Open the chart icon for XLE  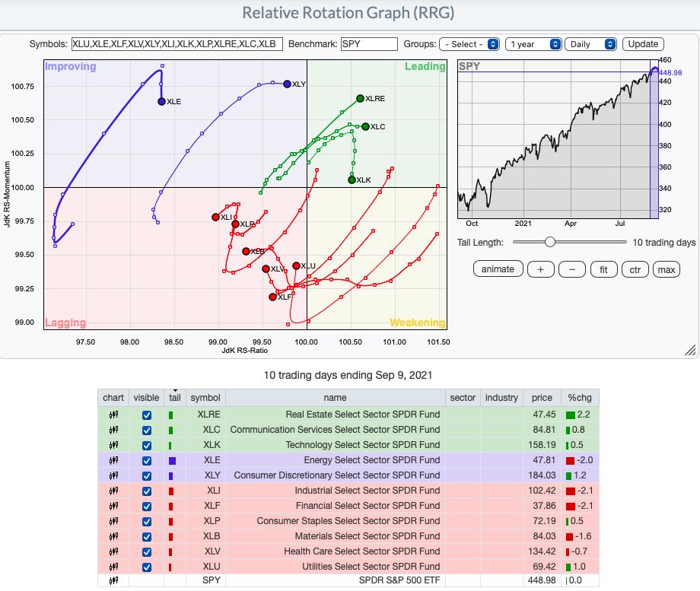point(113,460)
